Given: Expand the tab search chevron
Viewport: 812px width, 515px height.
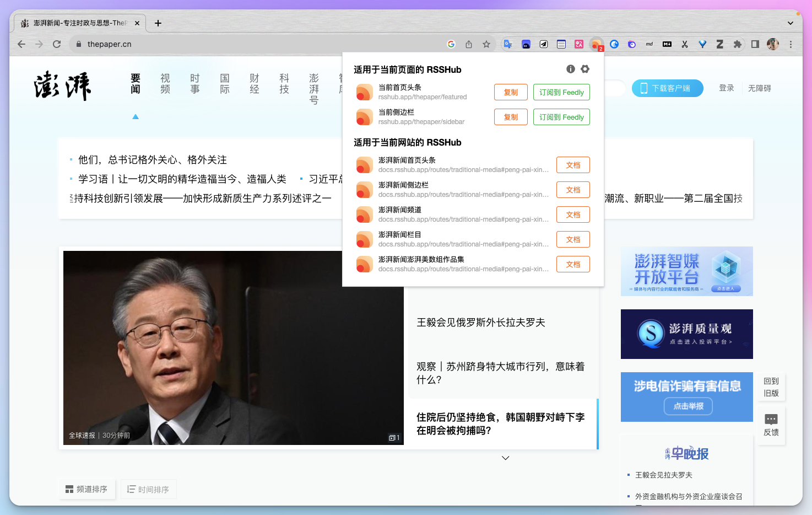Looking at the screenshot, I should [791, 23].
